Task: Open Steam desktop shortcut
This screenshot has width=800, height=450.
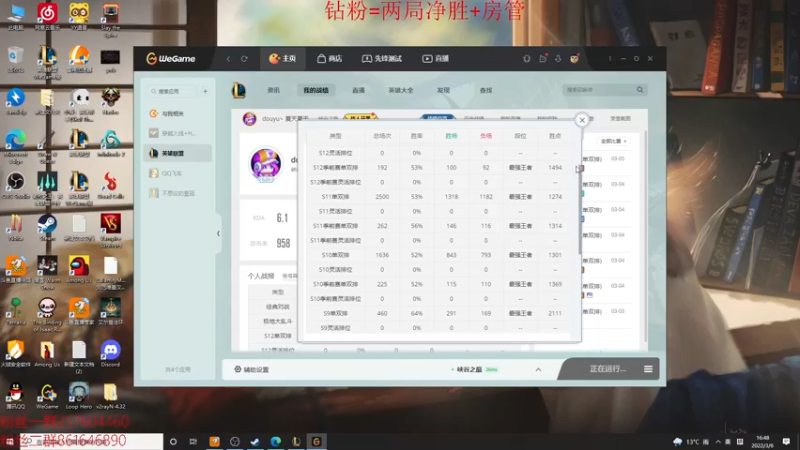Action: click(47, 228)
